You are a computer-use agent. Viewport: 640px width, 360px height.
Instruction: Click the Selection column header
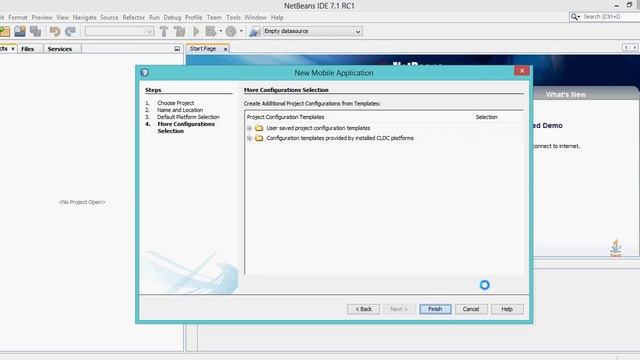(487, 117)
